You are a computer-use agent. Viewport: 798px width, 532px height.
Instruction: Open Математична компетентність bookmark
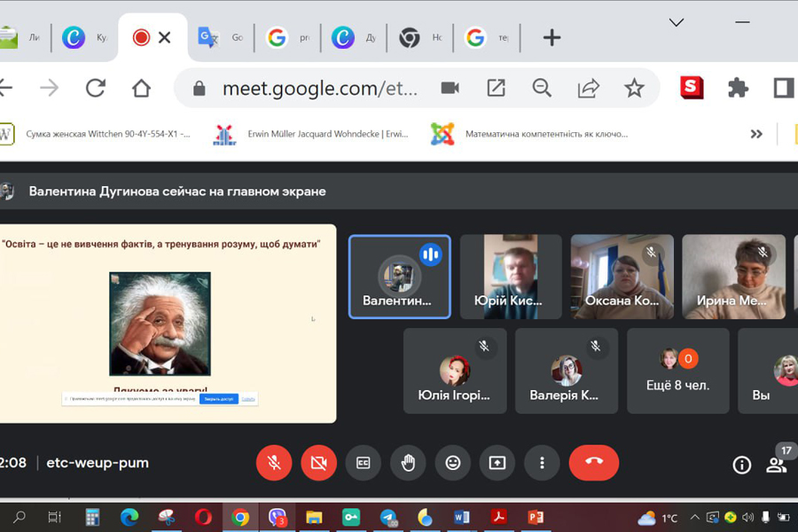coord(529,134)
